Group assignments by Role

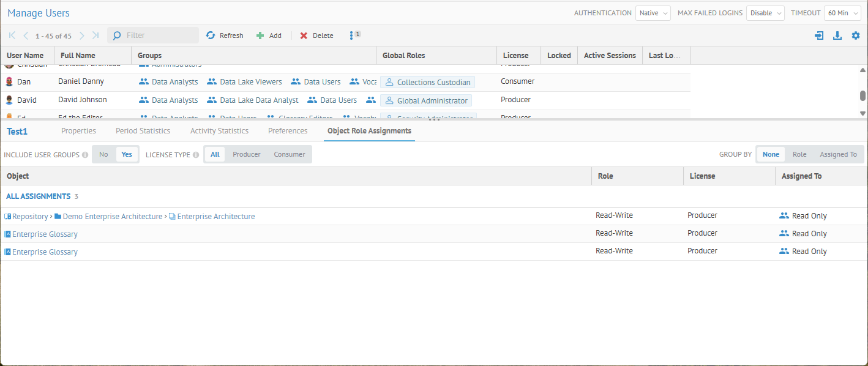point(799,154)
